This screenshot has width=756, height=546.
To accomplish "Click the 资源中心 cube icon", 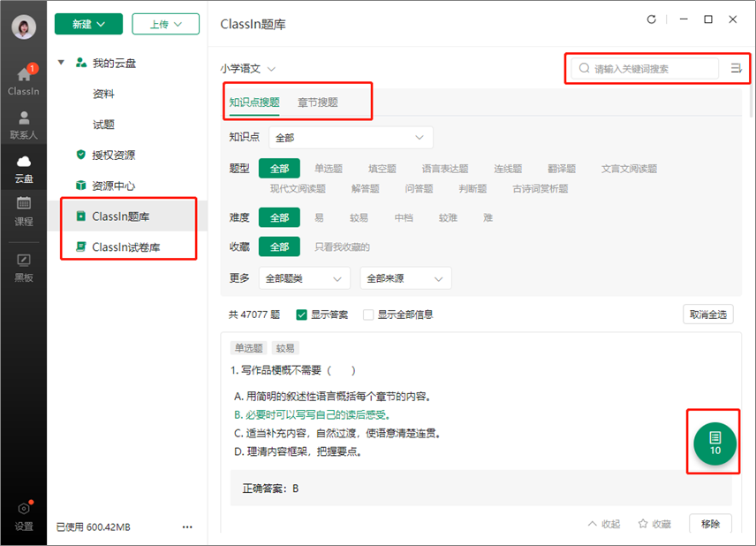I will (x=81, y=186).
